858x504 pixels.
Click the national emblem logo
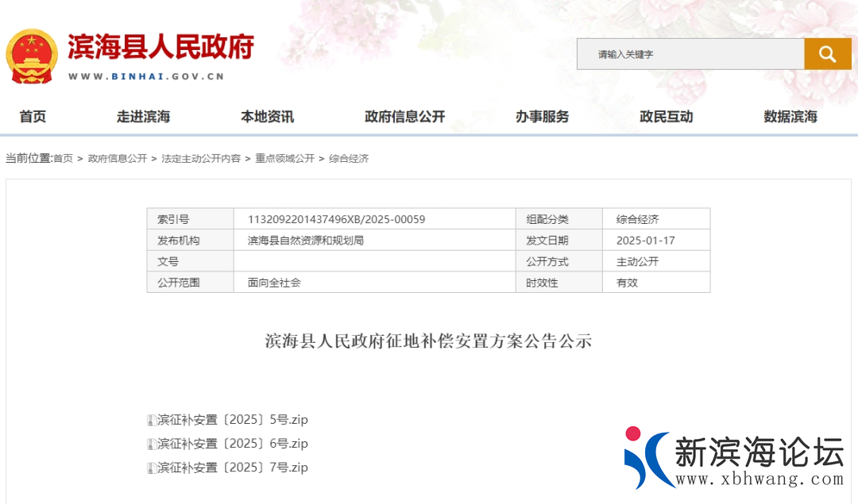point(32,56)
